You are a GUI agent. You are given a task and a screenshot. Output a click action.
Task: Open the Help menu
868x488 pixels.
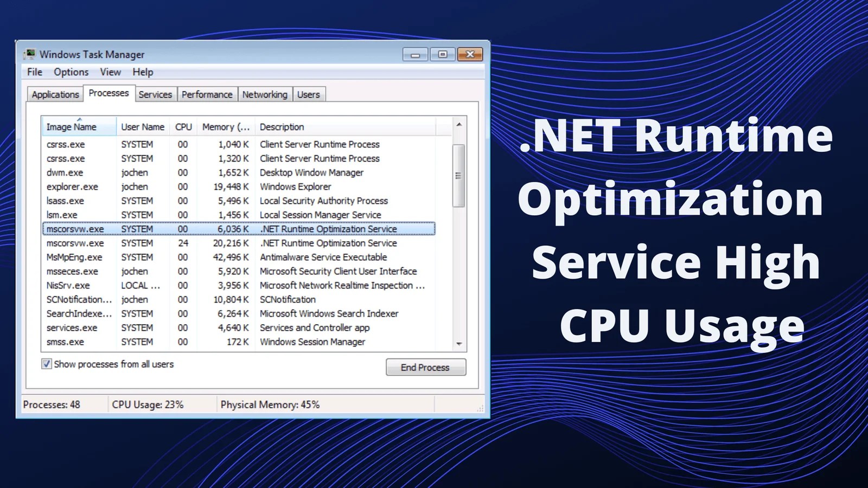(x=143, y=72)
